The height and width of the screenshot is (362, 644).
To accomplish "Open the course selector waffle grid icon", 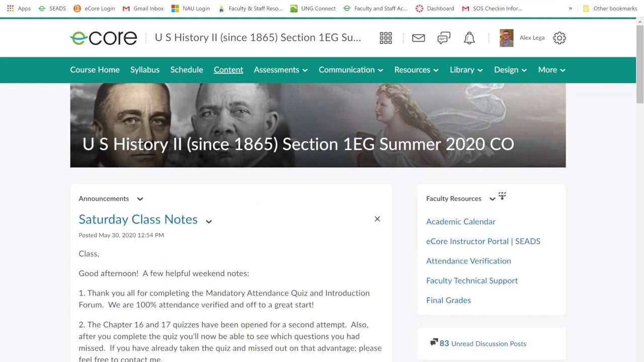I will (385, 38).
